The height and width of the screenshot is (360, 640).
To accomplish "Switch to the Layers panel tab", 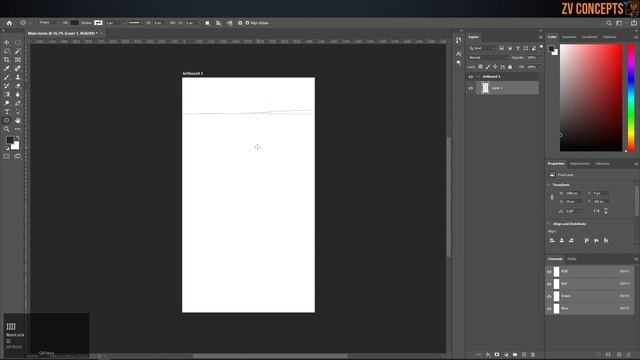I will point(473,37).
